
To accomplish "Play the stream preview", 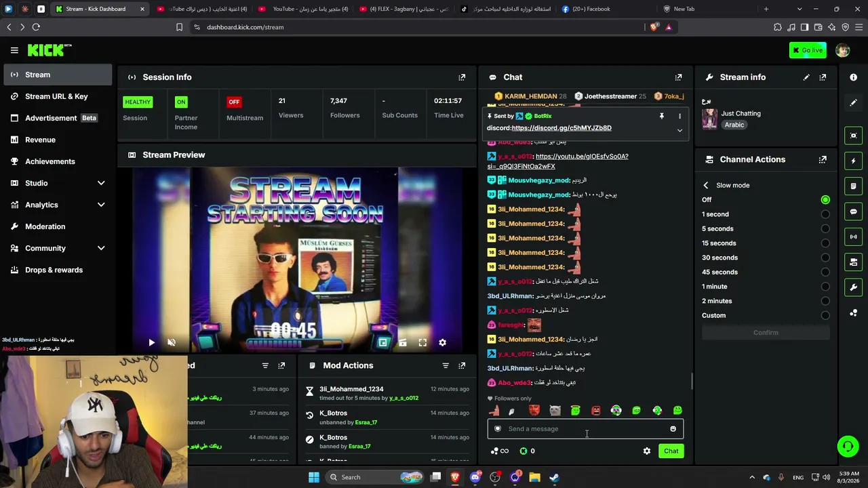I will (151, 343).
